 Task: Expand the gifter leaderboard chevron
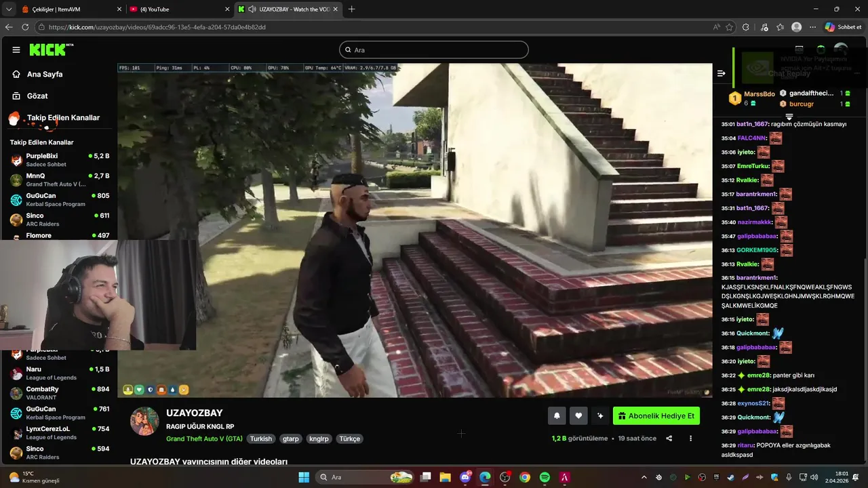coord(789,117)
